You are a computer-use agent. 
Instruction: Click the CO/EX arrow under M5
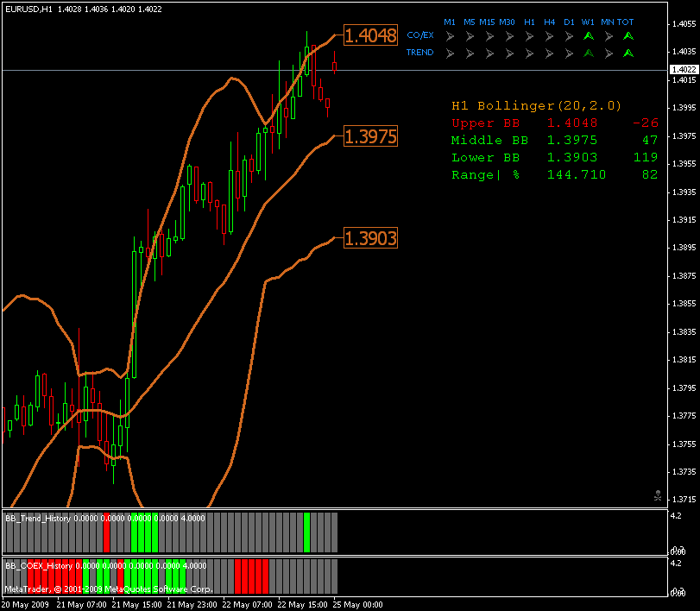coord(470,36)
